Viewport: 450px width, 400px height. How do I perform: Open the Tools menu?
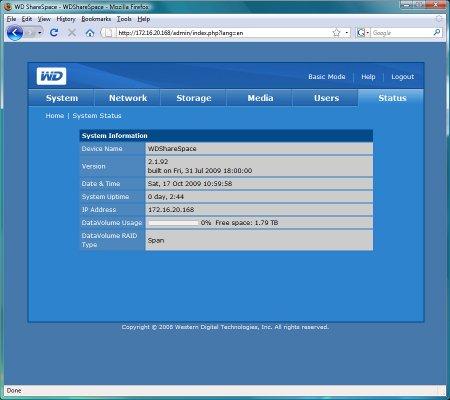[124, 19]
